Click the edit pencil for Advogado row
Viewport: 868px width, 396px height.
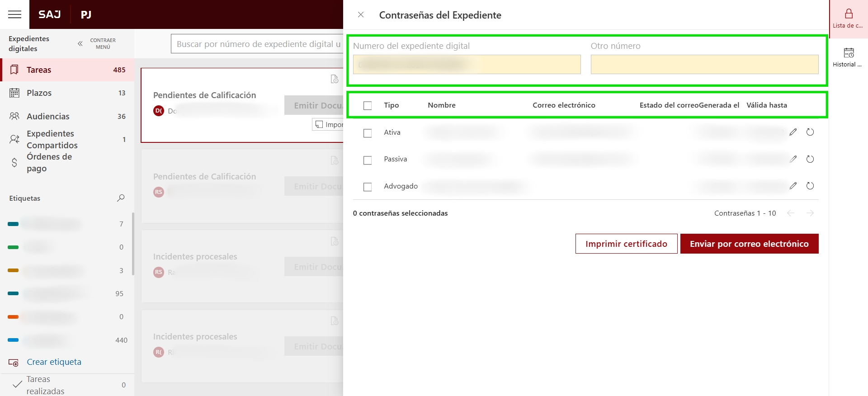point(793,186)
